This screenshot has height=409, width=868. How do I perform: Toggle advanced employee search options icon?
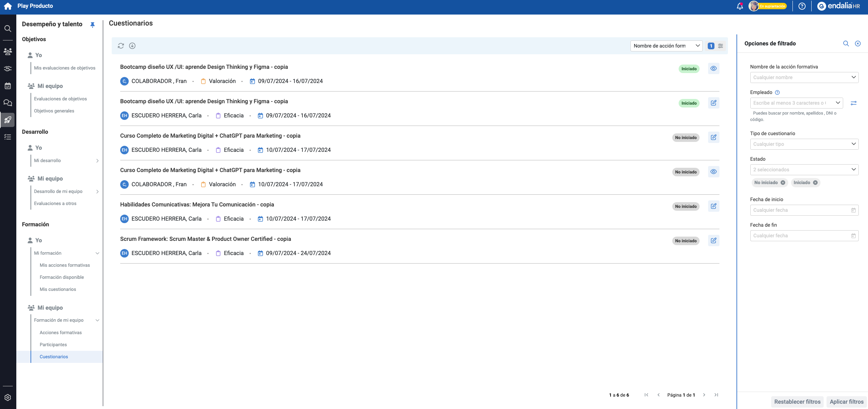(853, 103)
